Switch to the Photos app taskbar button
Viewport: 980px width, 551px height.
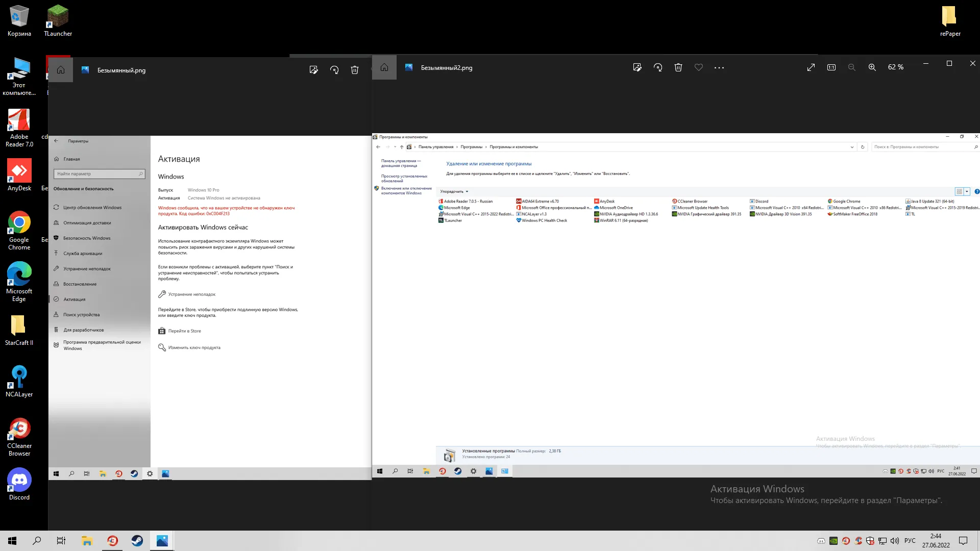click(162, 541)
